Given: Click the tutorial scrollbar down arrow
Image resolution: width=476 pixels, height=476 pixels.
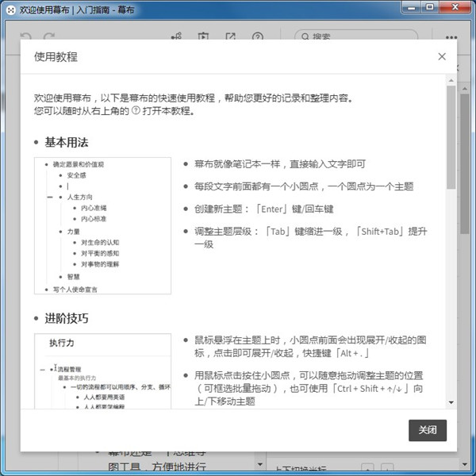Looking at the screenshot, I should click(x=451, y=402).
